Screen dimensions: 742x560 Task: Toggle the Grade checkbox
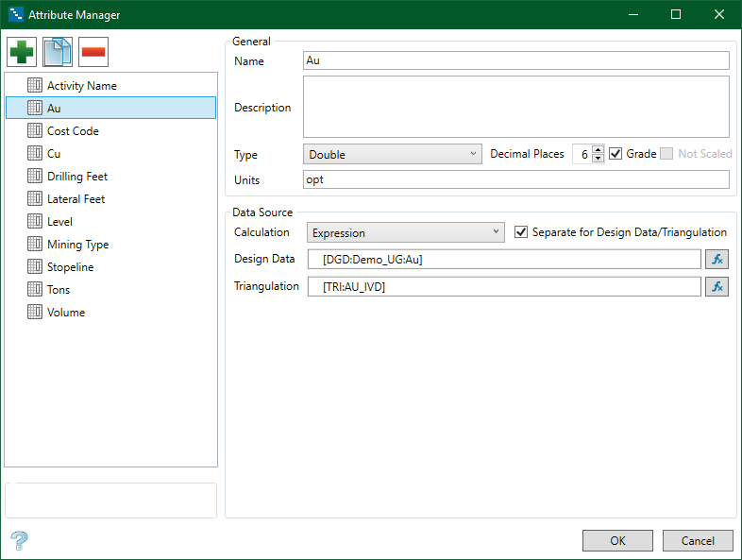pos(616,154)
